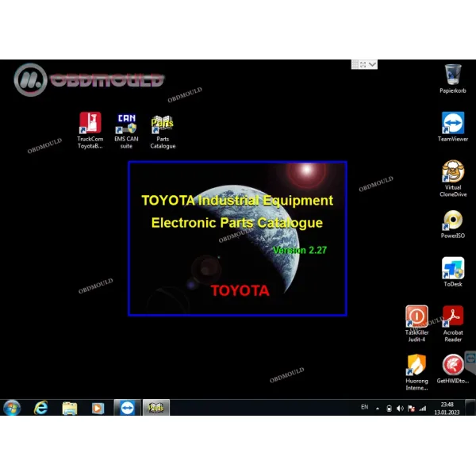Open network signal tray icon

click(x=423, y=409)
